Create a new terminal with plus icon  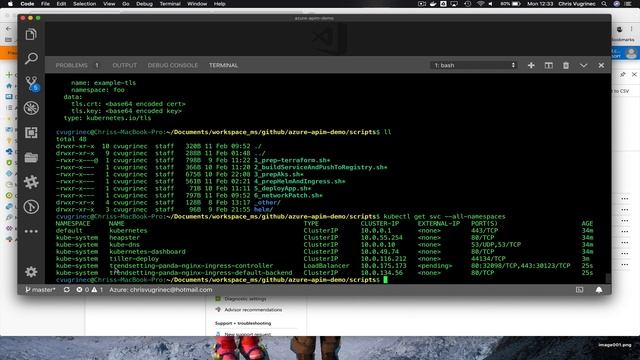[531, 65]
